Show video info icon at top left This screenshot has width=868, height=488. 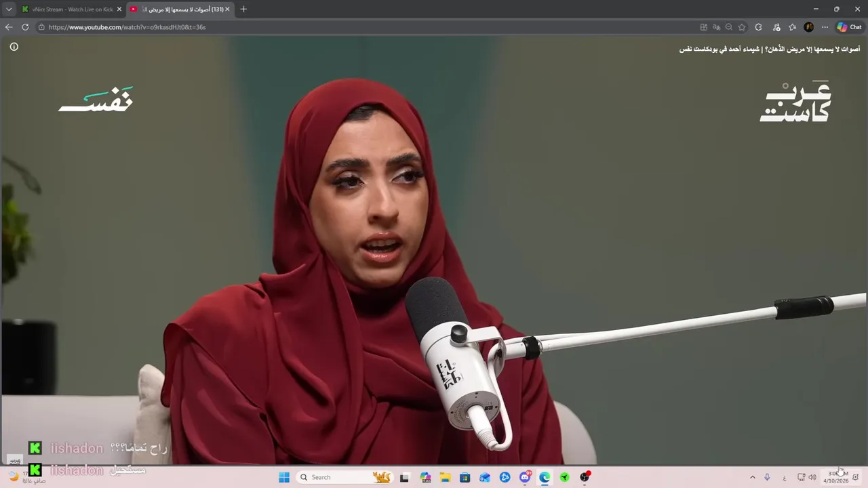coord(14,47)
